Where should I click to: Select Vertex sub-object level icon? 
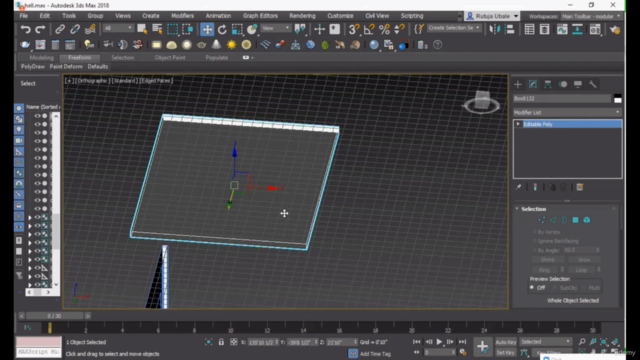(542, 220)
